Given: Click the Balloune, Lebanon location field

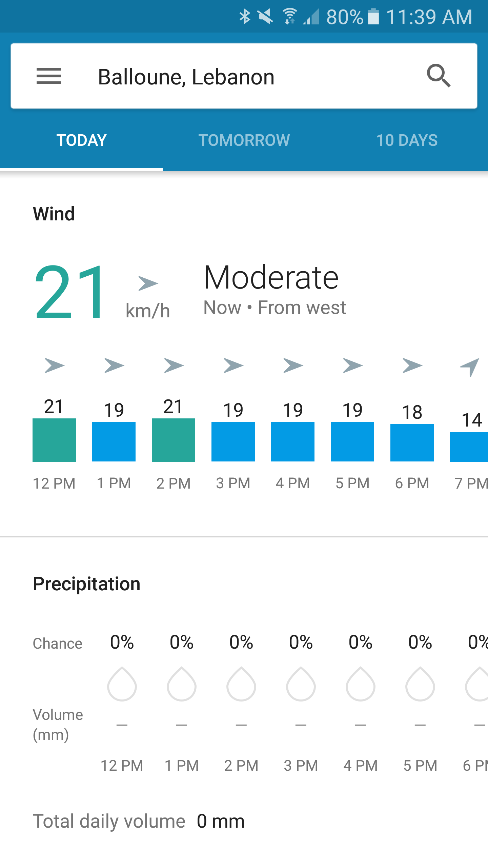Looking at the screenshot, I should 186,76.
